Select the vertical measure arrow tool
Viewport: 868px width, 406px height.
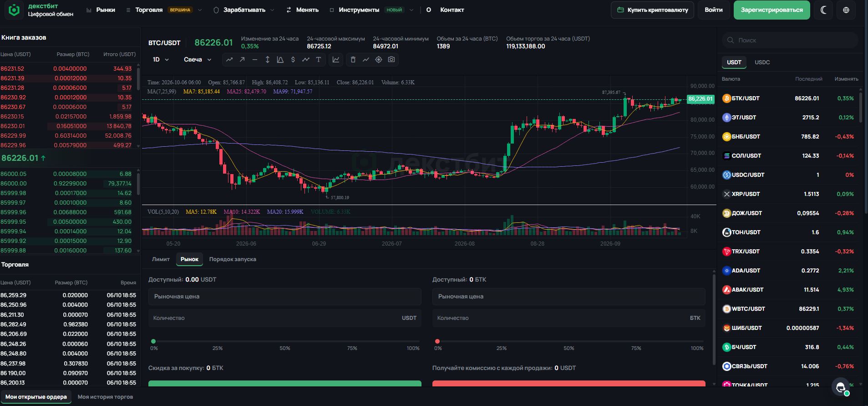(x=268, y=60)
